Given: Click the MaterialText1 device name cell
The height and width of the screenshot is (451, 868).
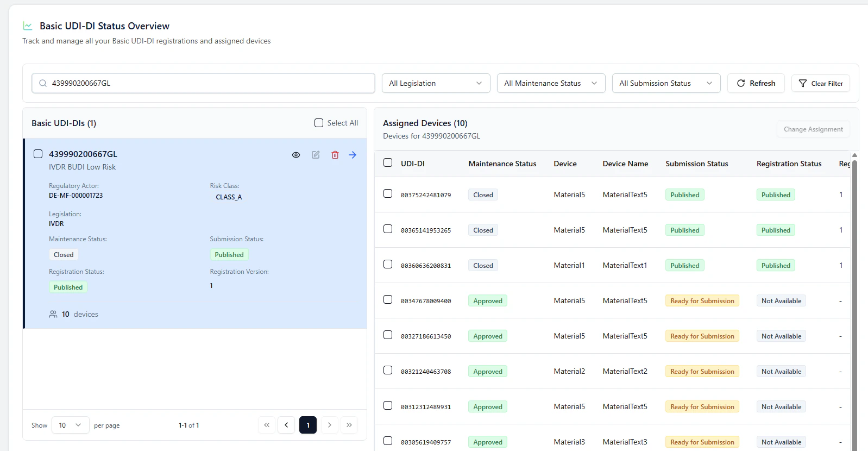Looking at the screenshot, I should [625, 265].
